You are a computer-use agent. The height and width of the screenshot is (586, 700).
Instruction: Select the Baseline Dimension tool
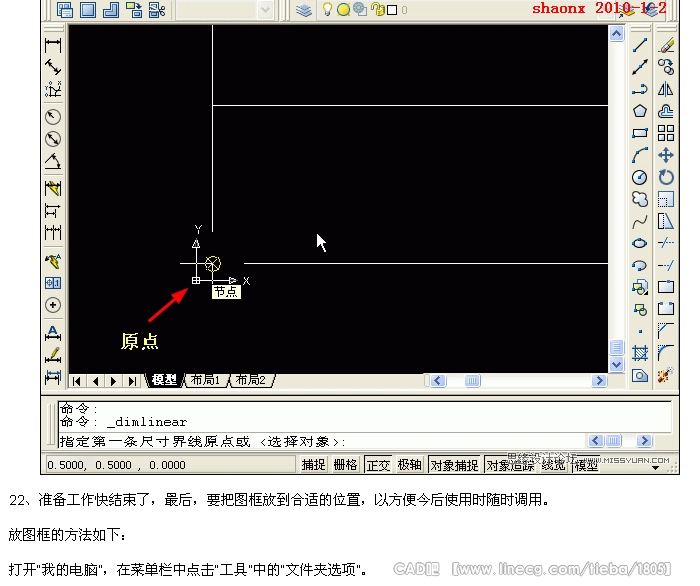(53, 211)
